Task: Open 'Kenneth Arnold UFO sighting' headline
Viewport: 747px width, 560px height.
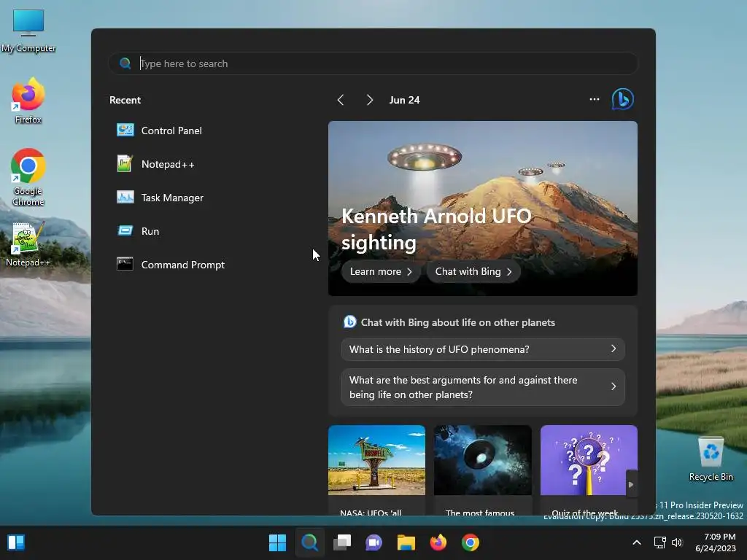Action: coord(436,229)
